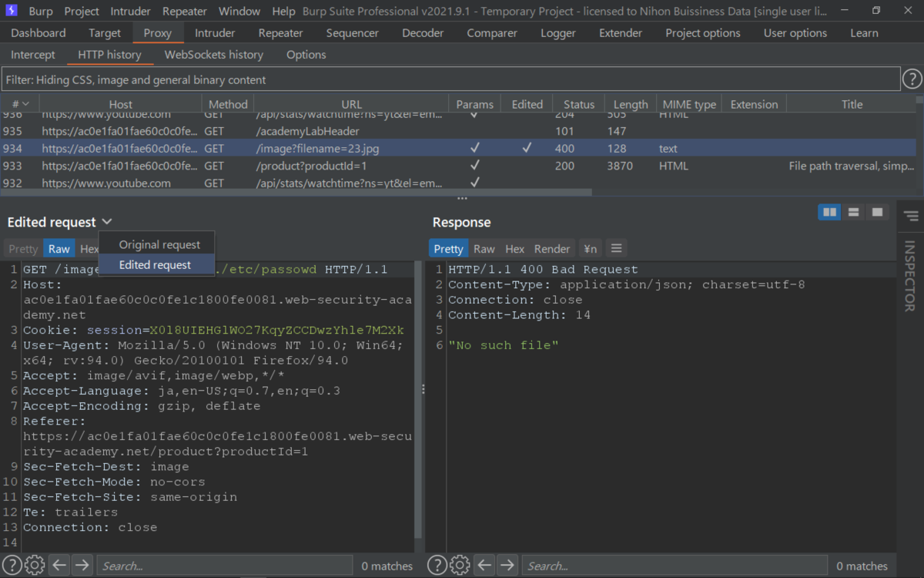The height and width of the screenshot is (578, 924).
Task: Click the response search input field
Action: [x=675, y=566]
